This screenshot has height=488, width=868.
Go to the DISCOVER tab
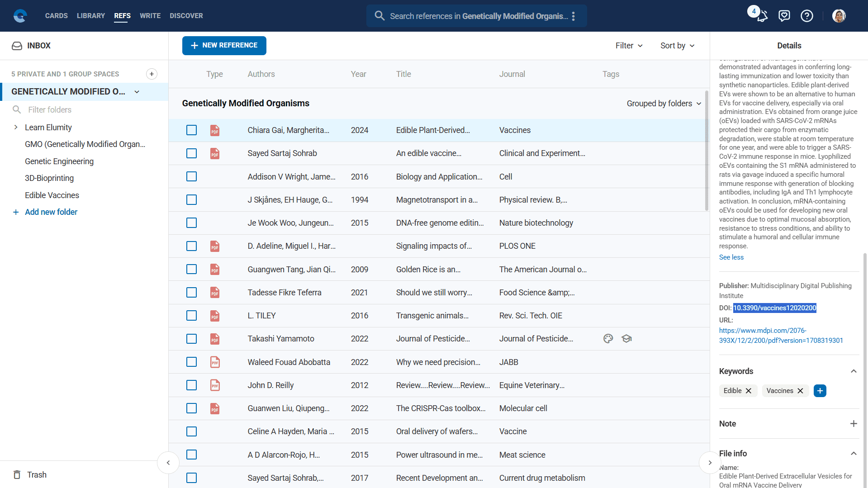pos(186,16)
